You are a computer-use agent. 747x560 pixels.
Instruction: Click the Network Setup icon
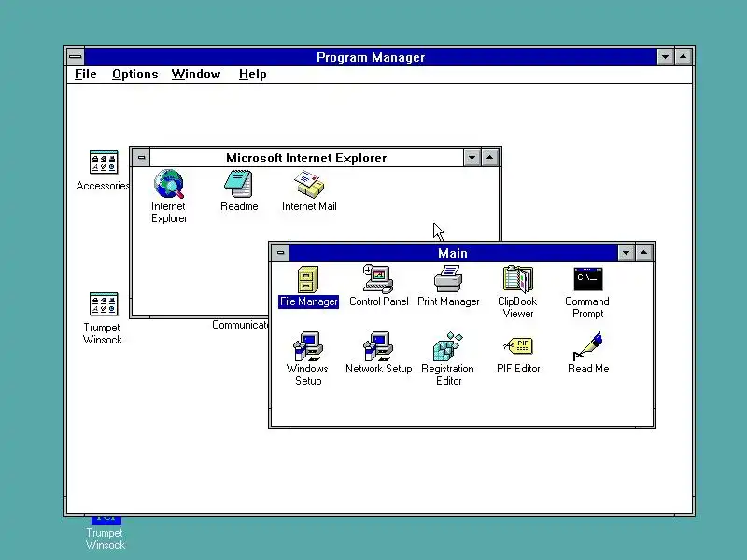(378, 346)
